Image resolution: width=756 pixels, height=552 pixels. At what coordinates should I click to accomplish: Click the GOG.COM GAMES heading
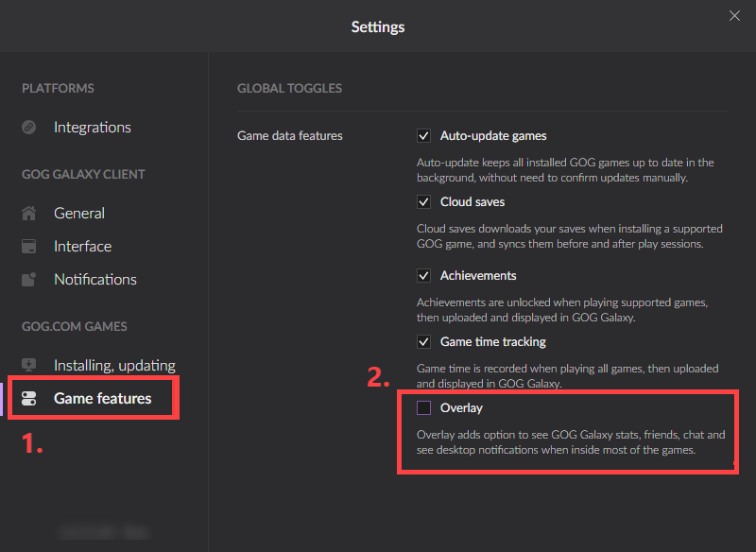tap(75, 326)
